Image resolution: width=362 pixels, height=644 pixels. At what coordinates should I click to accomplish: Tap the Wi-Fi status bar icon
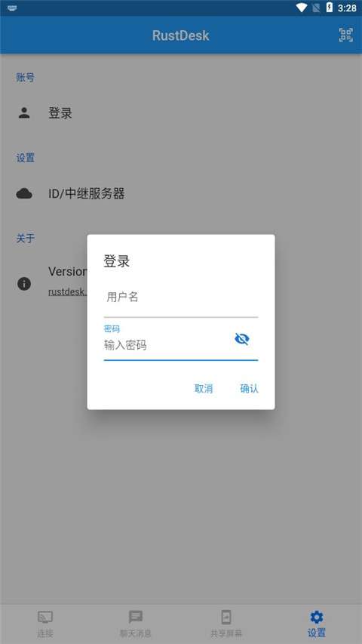tap(302, 8)
